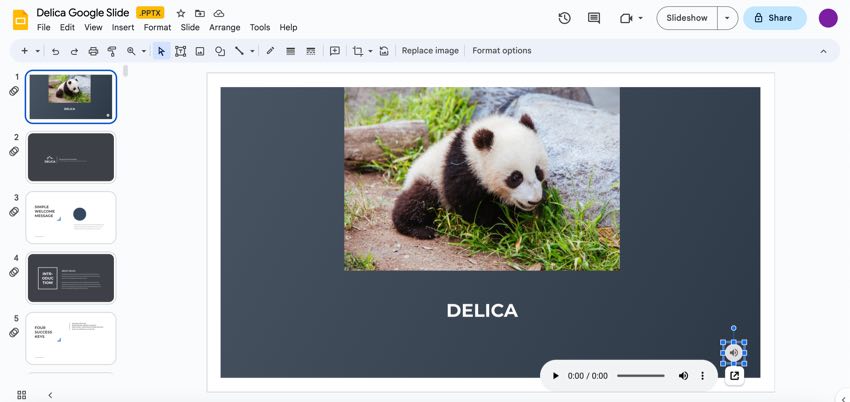Select slide 5 Four Success Keys thumbnail
This screenshot has width=850, height=402.
[70, 339]
